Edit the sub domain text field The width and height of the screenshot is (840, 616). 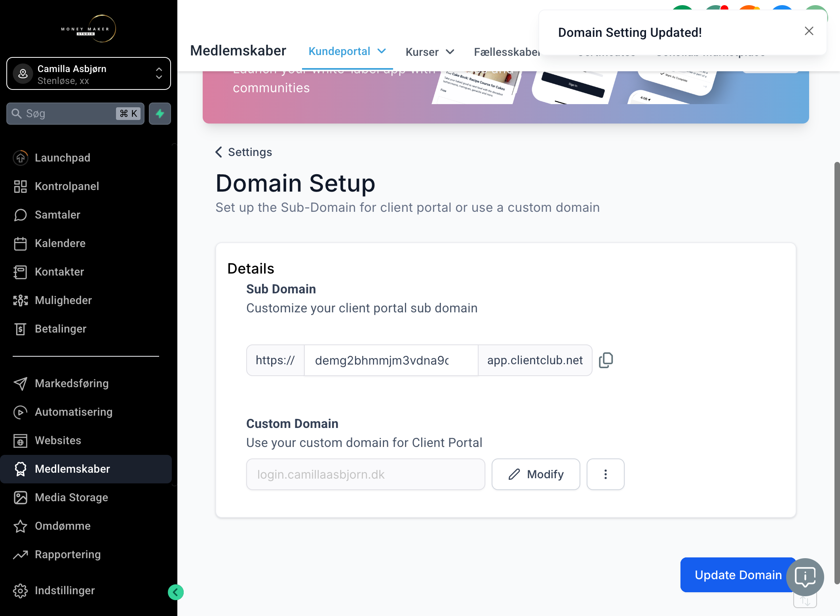tap(391, 360)
